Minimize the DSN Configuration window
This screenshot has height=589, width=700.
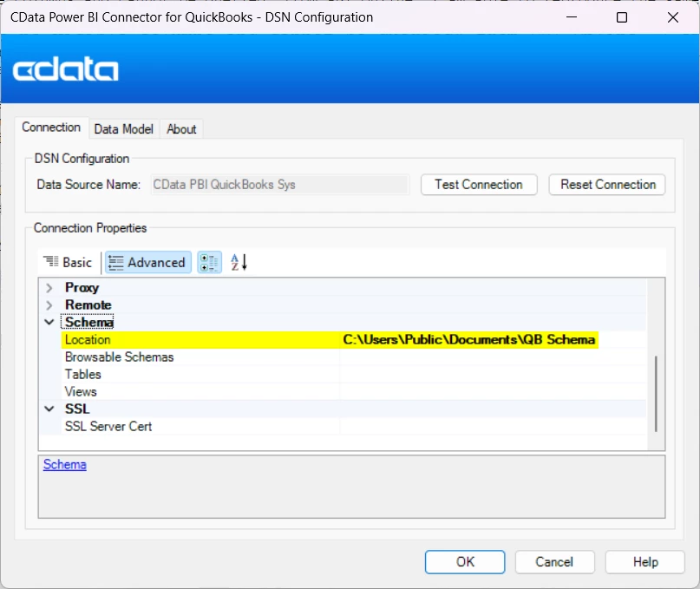[x=572, y=17]
